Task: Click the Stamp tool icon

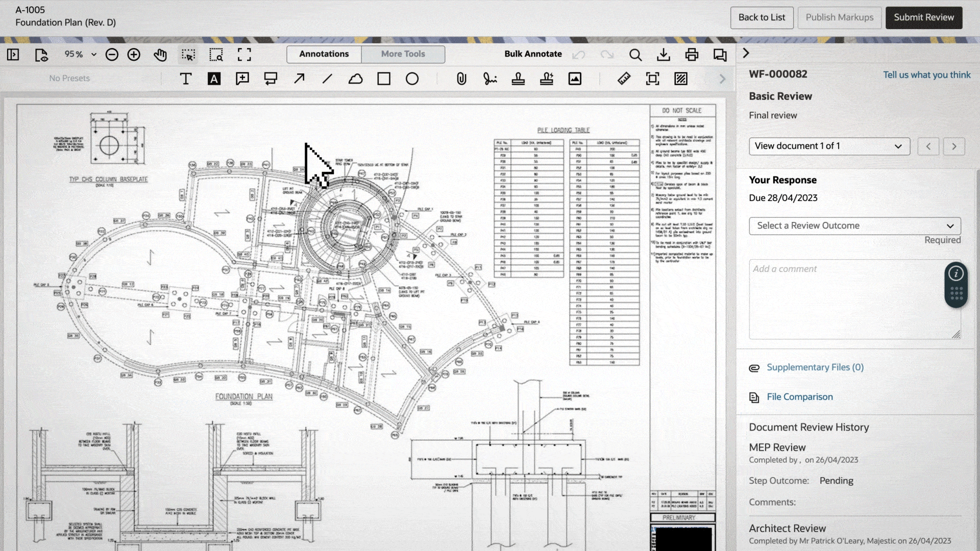Action: (x=518, y=79)
